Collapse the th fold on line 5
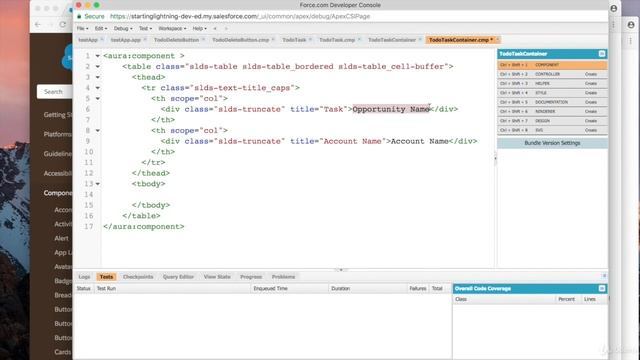This screenshot has height=360, width=640. (x=98, y=98)
